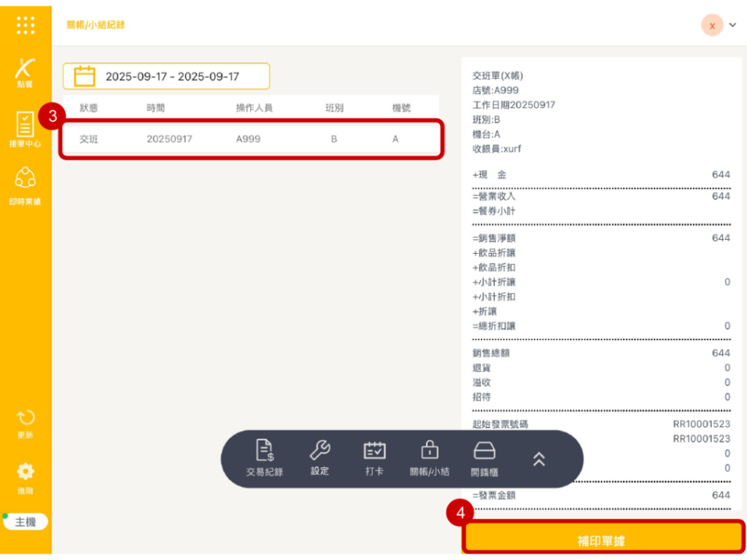Open the app grid menu icon
This screenshot has width=747, height=560.
coord(26,25)
